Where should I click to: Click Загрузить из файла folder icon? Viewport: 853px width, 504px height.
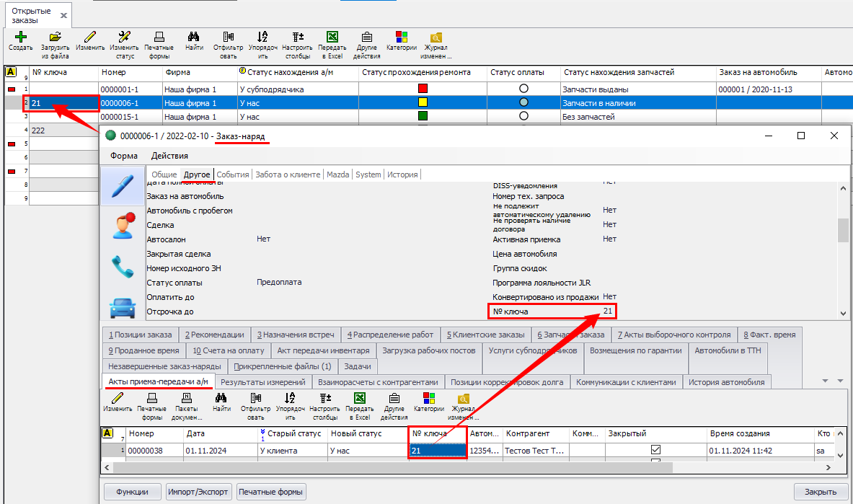55,37
